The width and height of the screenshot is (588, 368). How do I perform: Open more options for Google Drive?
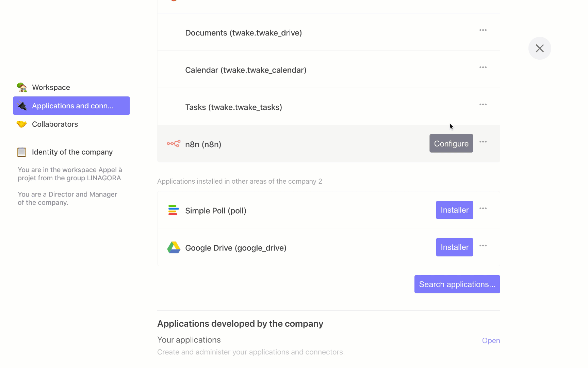483,246
